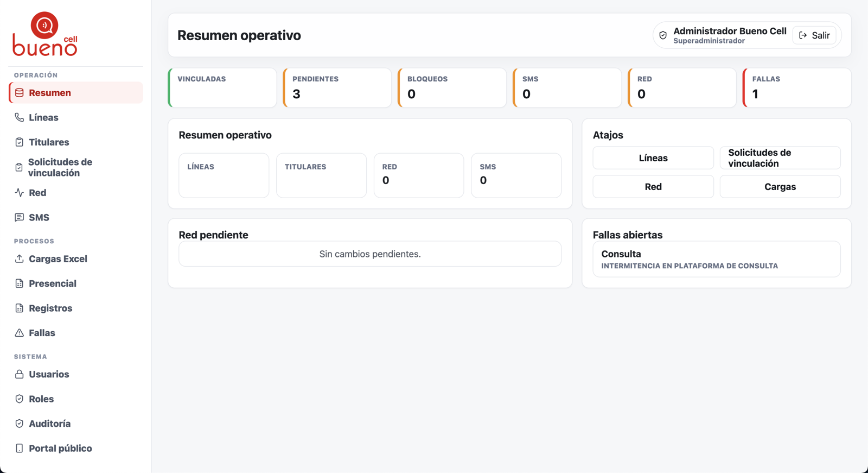Go to Registros in sidebar
This screenshot has height=473, width=868.
76,308
